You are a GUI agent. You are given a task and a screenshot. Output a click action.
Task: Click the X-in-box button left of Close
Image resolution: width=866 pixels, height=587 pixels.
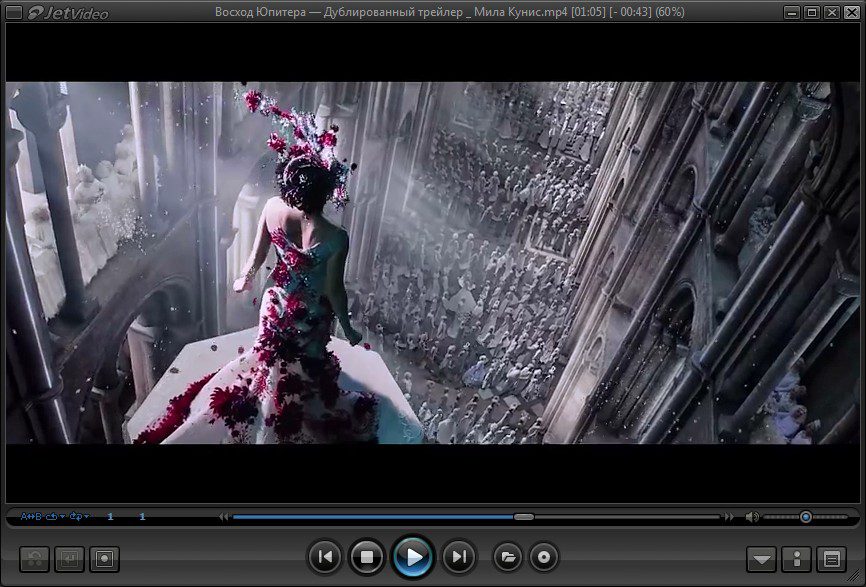point(832,12)
